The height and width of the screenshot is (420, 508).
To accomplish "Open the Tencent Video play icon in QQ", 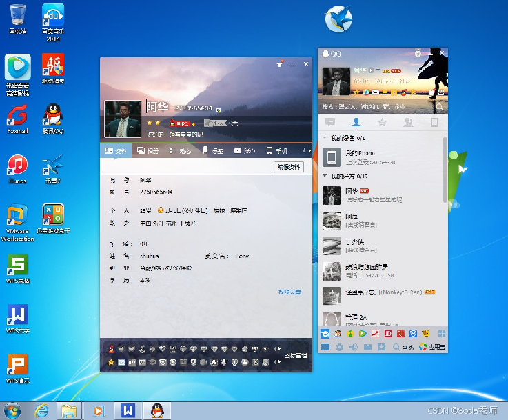I will (x=363, y=334).
